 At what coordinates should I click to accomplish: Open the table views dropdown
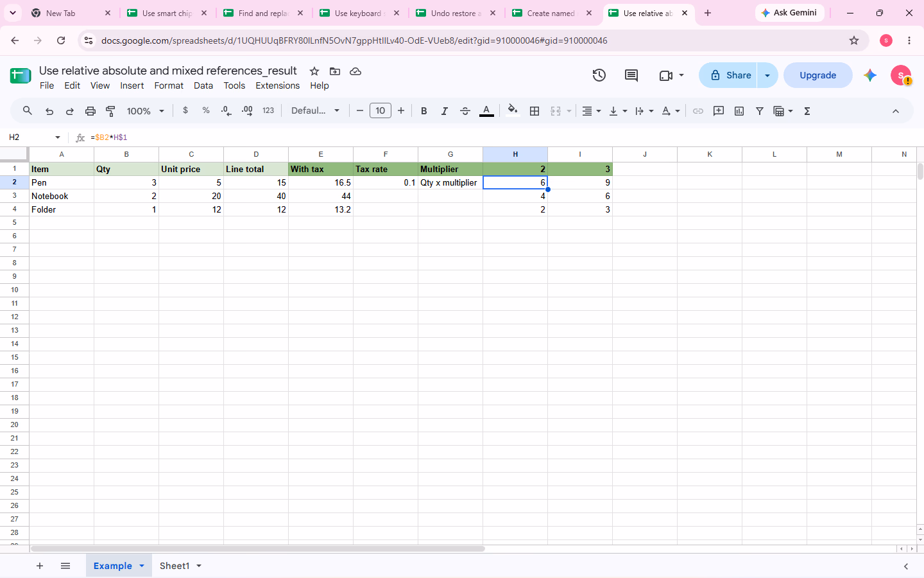[x=783, y=111]
